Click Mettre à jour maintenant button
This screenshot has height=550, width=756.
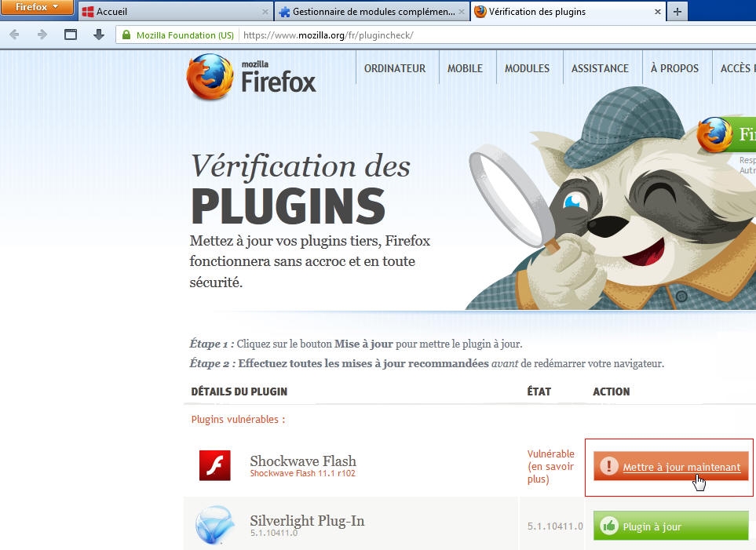click(670, 467)
